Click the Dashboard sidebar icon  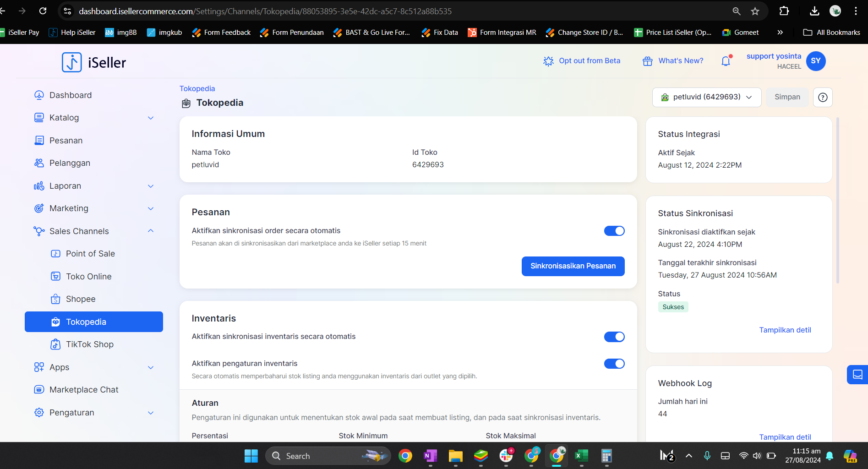(x=39, y=95)
